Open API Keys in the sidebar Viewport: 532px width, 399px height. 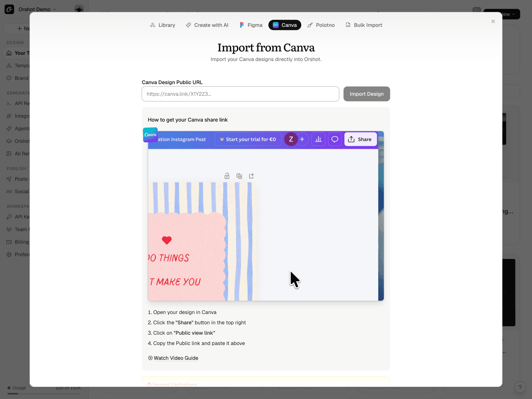pos(18,217)
